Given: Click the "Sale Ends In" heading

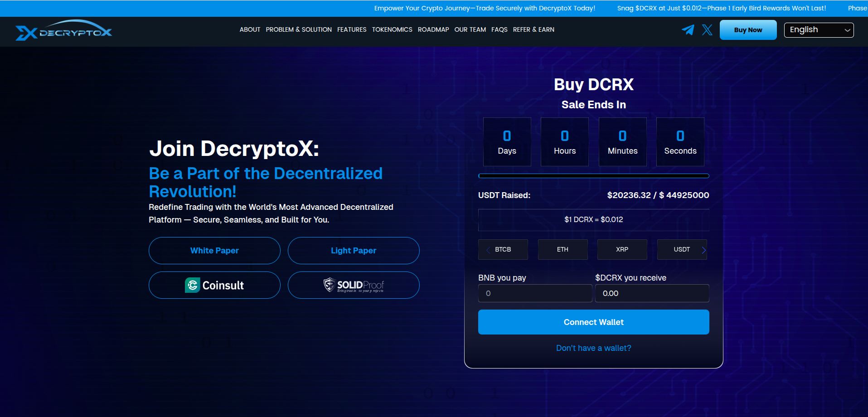Looking at the screenshot, I should click(594, 105).
